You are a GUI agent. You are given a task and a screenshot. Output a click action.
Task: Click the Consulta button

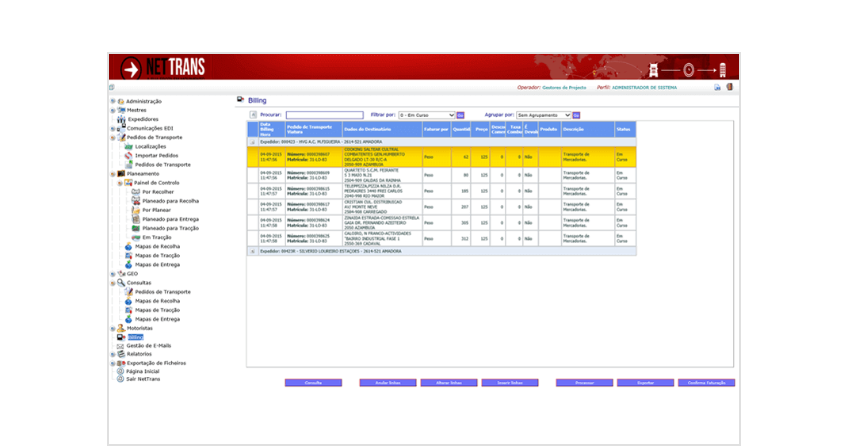(x=313, y=383)
